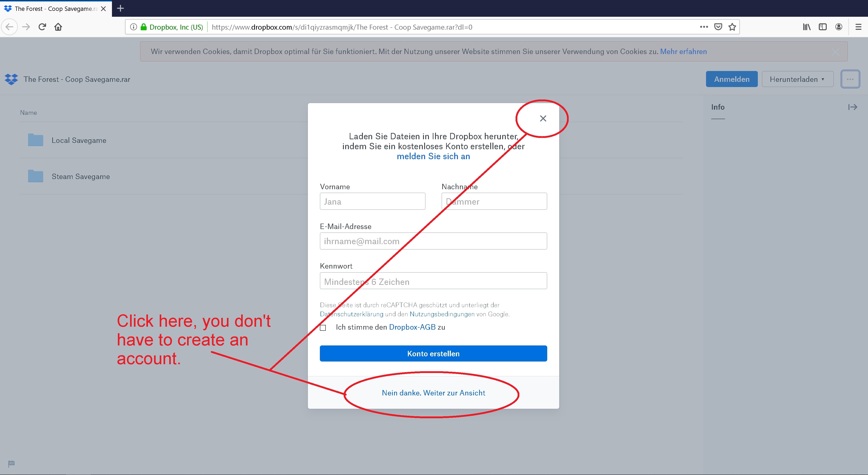
Task: Expand the Herunterladen dropdown
Action: (797, 79)
